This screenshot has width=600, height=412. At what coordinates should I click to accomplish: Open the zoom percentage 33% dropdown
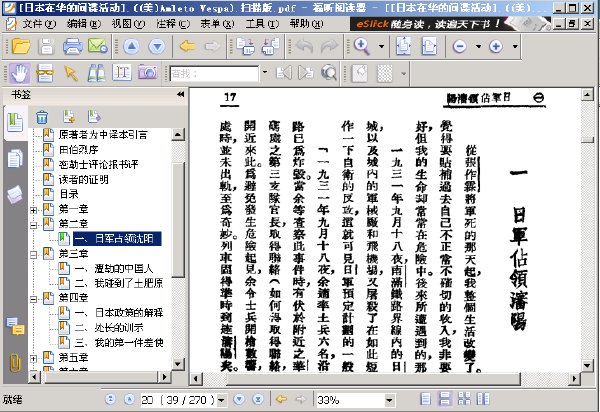click(x=389, y=401)
